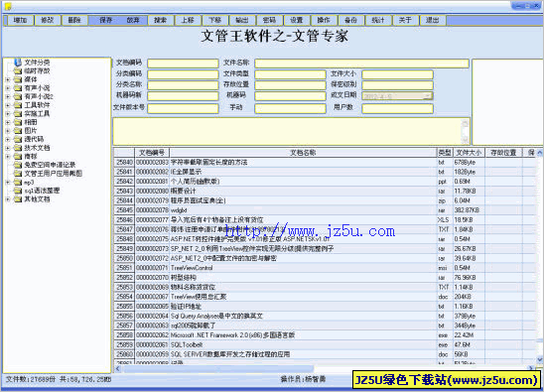Click the notes area scrollbar up arrow
Screen dimensions: 544x392
coord(466,123)
